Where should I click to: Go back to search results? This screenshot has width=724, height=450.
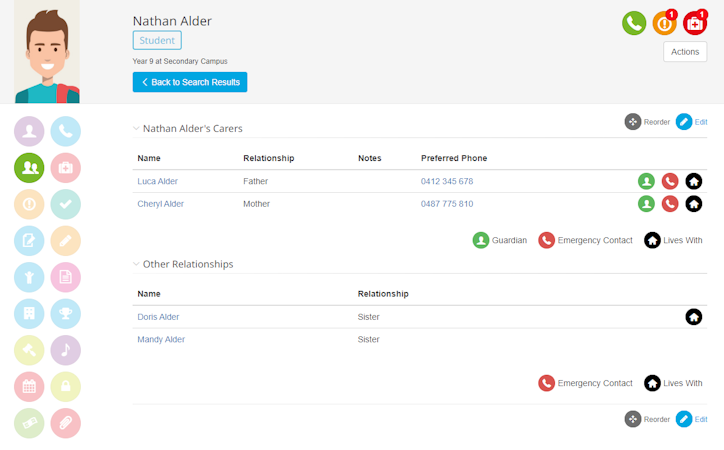click(x=190, y=82)
